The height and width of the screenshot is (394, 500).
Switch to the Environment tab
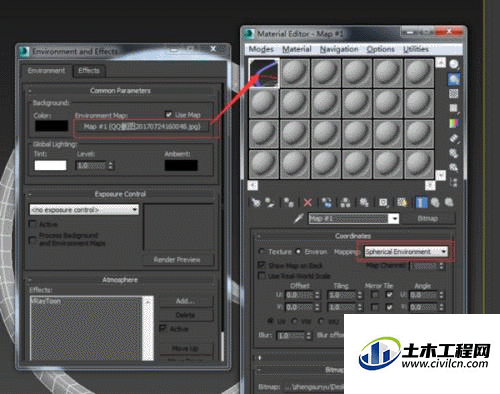point(46,71)
